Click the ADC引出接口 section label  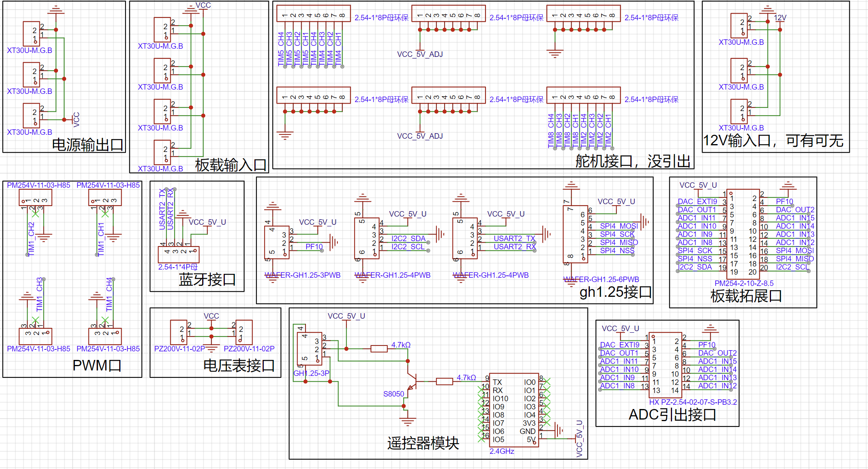pyautogui.click(x=672, y=414)
